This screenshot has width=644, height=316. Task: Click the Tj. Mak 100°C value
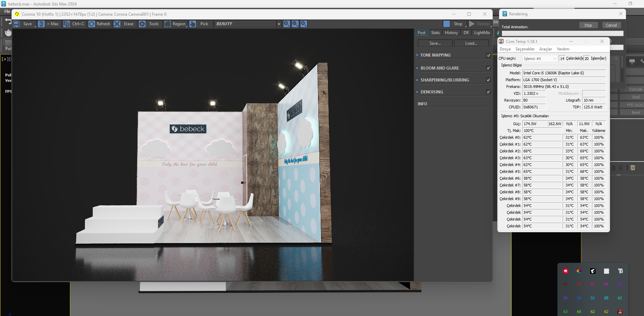542,131
